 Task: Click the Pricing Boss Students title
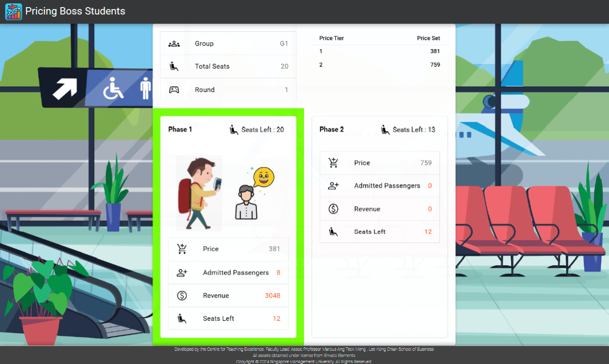(75, 11)
